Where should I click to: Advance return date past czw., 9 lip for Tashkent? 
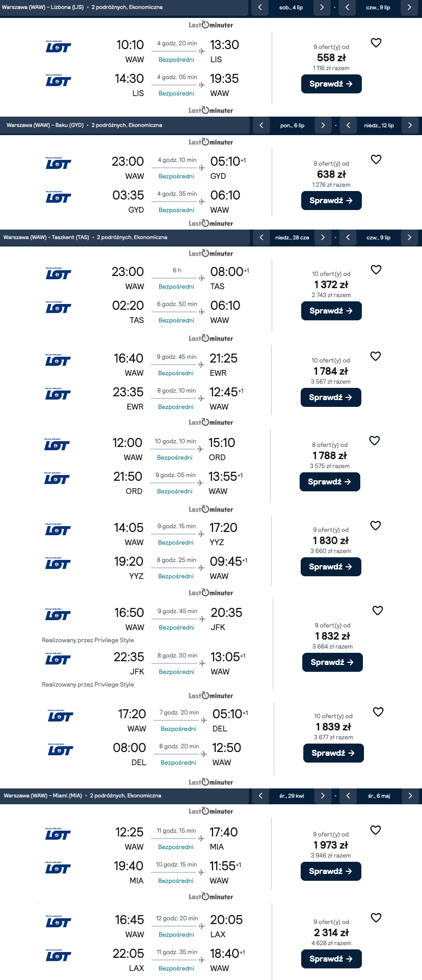click(x=409, y=237)
